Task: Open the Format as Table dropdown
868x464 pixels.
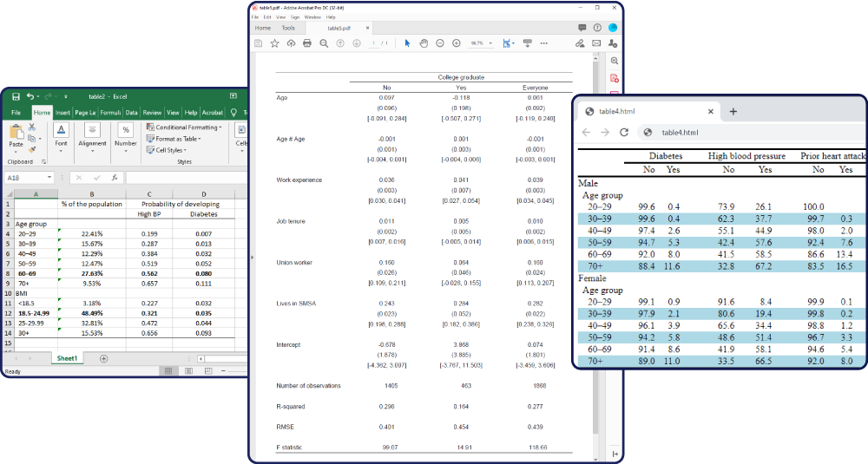Action: point(177,139)
